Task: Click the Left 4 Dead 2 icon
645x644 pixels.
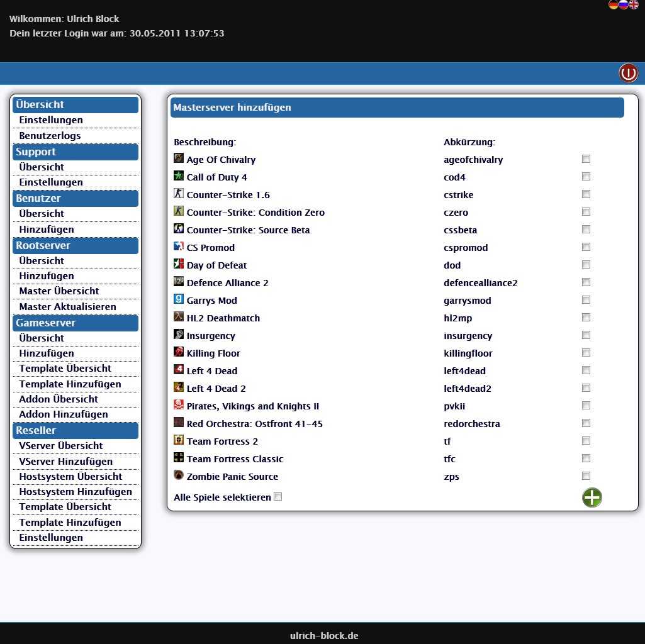Action: coord(179,387)
